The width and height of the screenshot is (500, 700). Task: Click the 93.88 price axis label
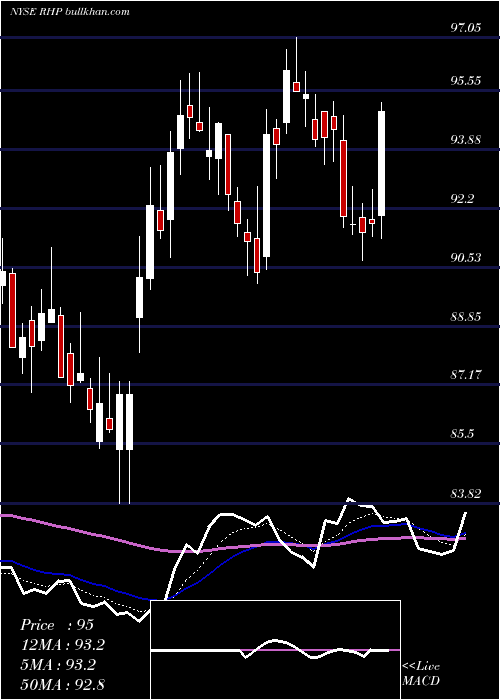pos(466,140)
